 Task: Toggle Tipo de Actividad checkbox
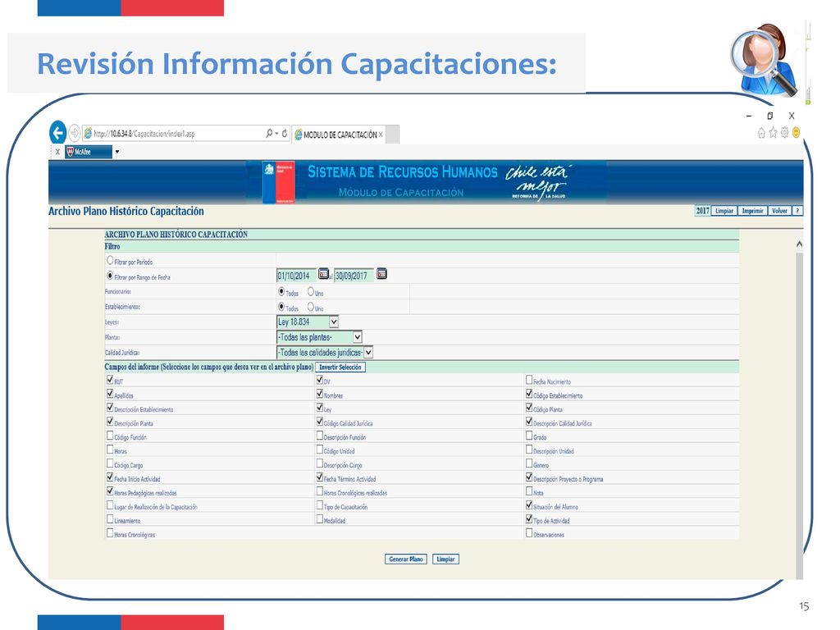click(529, 519)
